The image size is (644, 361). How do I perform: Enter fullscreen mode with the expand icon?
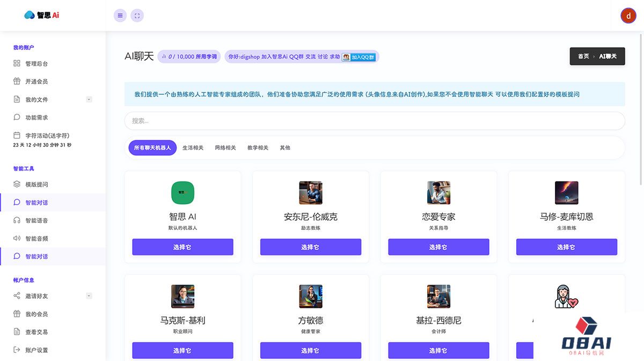click(x=137, y=16)
